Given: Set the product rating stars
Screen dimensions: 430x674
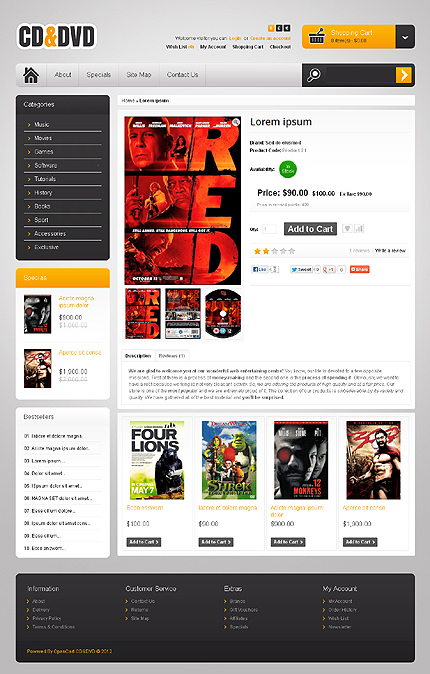Looking at the screenshot, I should (x=274, y=251).
